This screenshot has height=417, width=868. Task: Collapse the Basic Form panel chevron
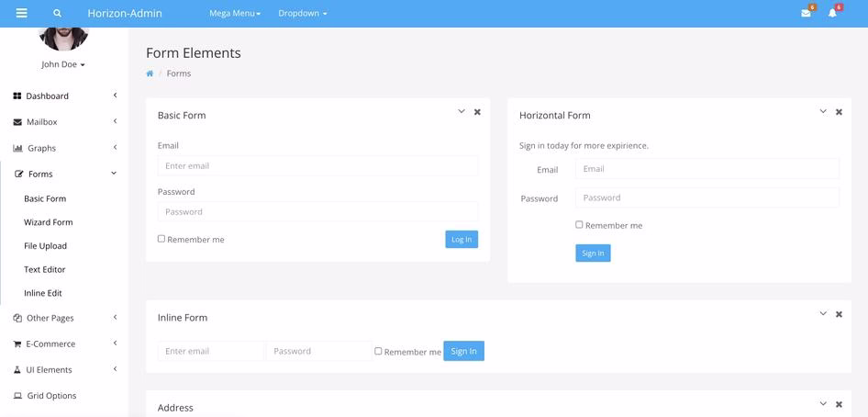tap(462, 111)
